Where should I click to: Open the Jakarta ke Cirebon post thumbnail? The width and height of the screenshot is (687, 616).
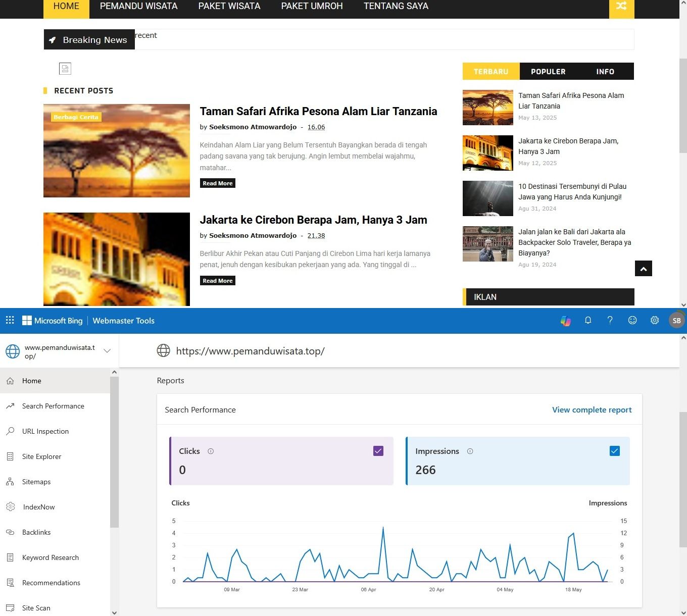pos(117,259)
